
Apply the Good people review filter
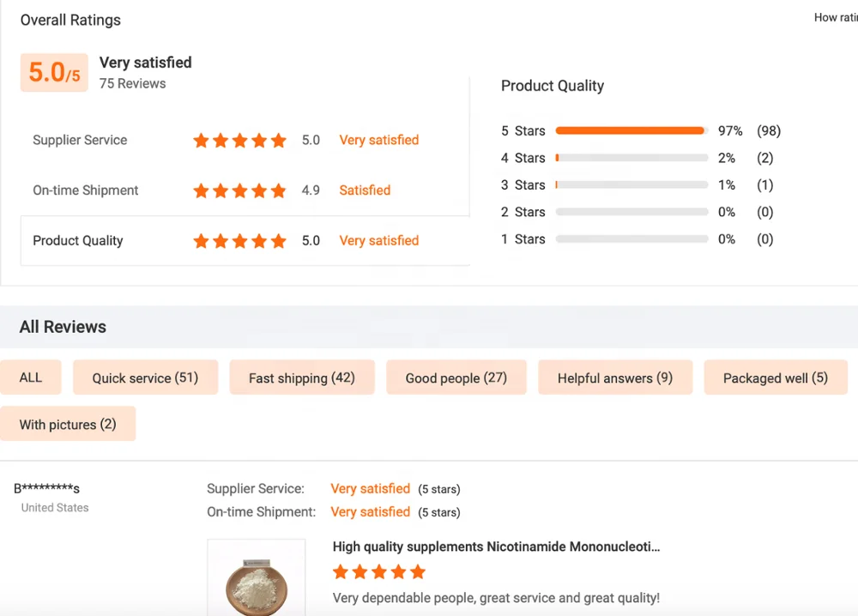[456, 377]
